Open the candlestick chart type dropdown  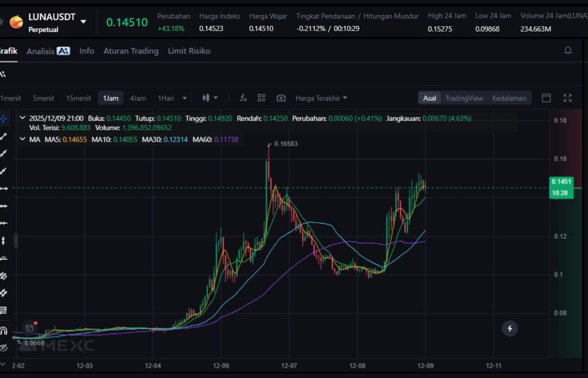210,98
